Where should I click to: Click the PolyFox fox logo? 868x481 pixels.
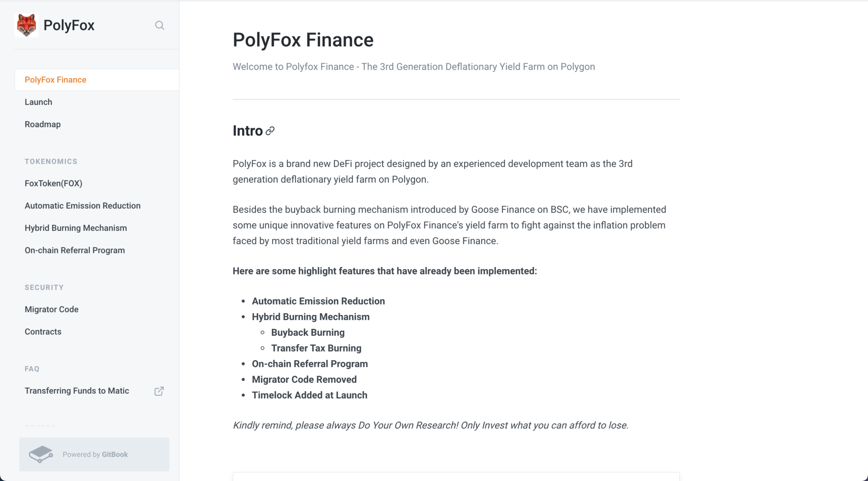[x=26, y=25]
